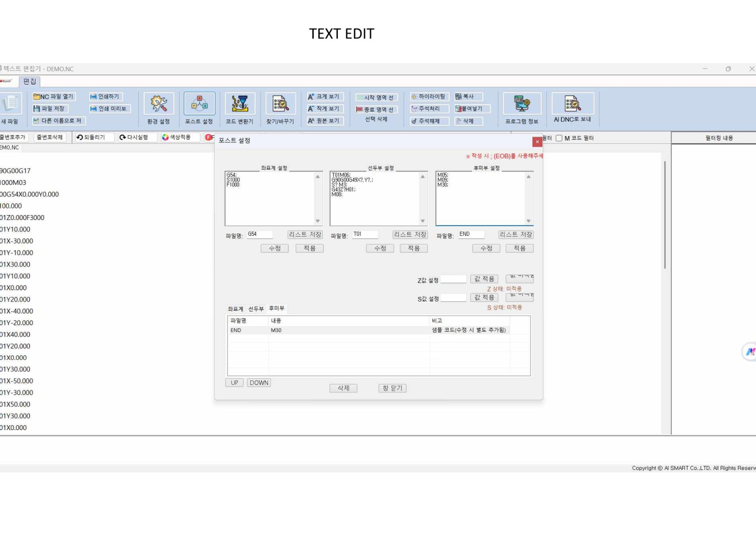Select the 후미부 tab

pyautogui.click(x=277, y=308)
